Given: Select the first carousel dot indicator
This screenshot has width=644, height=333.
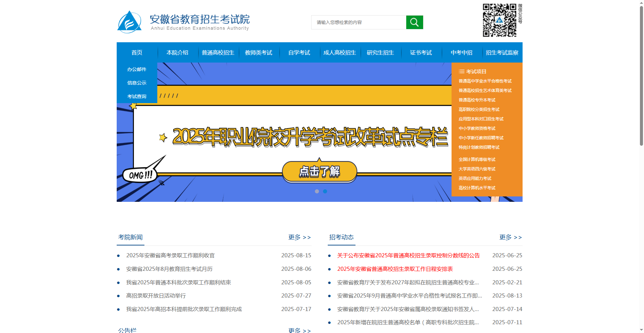Looking at the screenshot, I should [x=317, y=191].
